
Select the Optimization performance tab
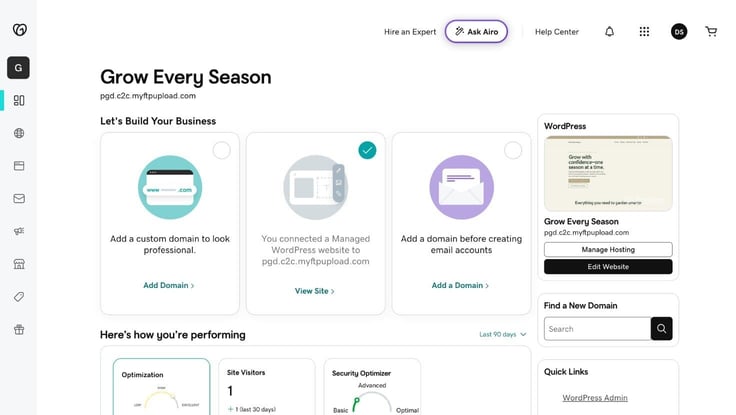[x=161, y=387]
